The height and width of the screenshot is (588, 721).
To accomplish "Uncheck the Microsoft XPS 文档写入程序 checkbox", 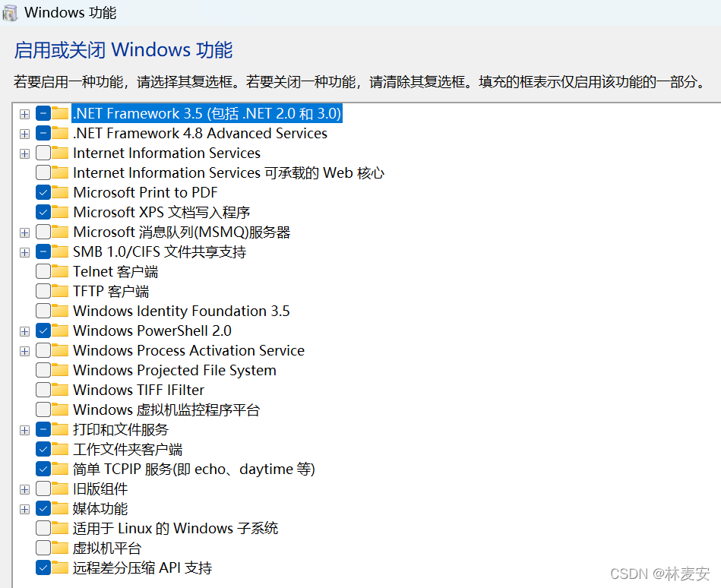I will coord(43,213).
